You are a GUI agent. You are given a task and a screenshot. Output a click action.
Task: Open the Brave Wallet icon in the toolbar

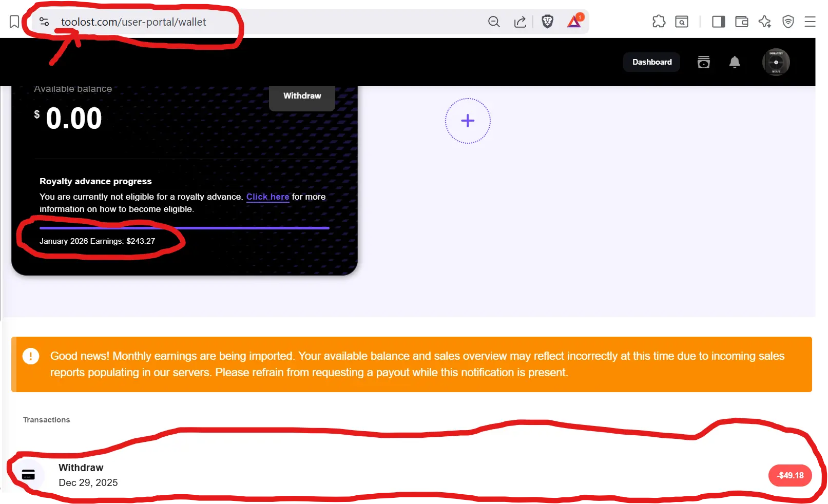tap(741, 22)
